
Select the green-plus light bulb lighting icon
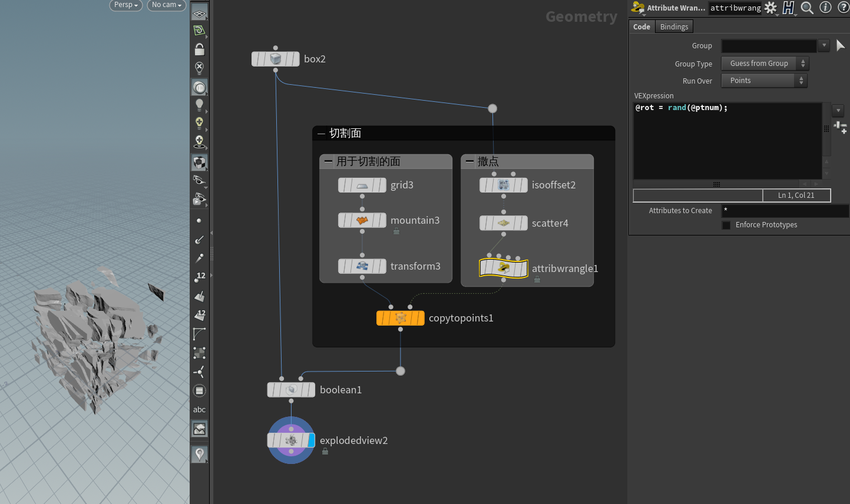coord(200,124)
